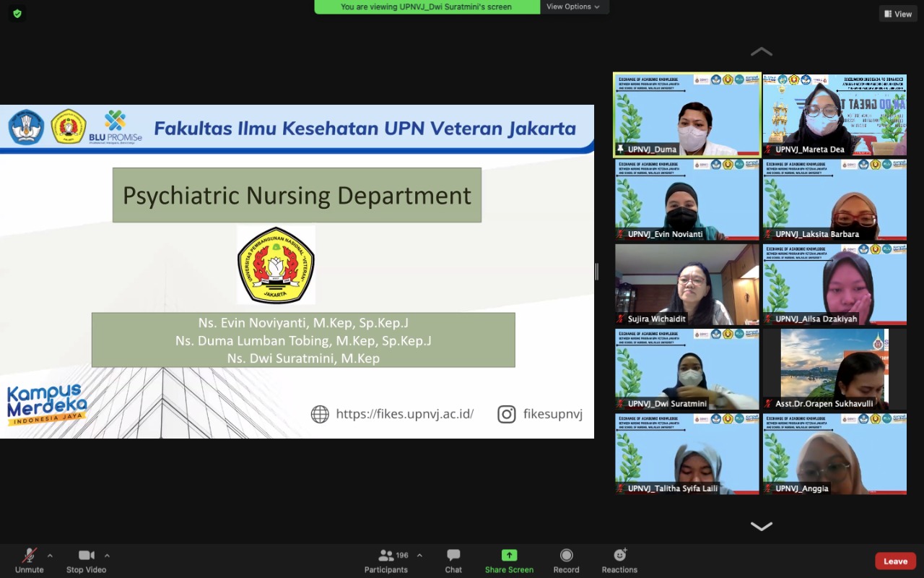Start recording with the Record button
Viewport: 924px width, 578px height.
pos(566,561)
